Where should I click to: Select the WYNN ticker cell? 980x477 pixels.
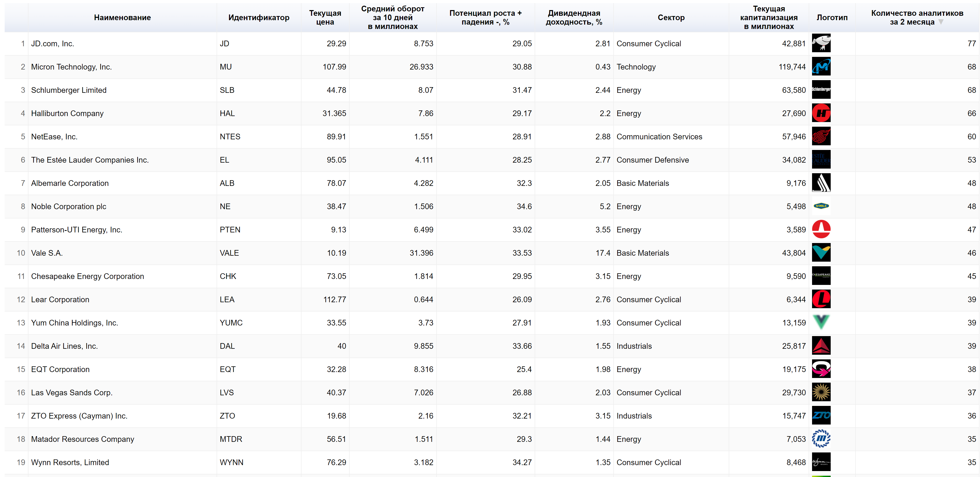pyautogui.click(x=231, y=462)
